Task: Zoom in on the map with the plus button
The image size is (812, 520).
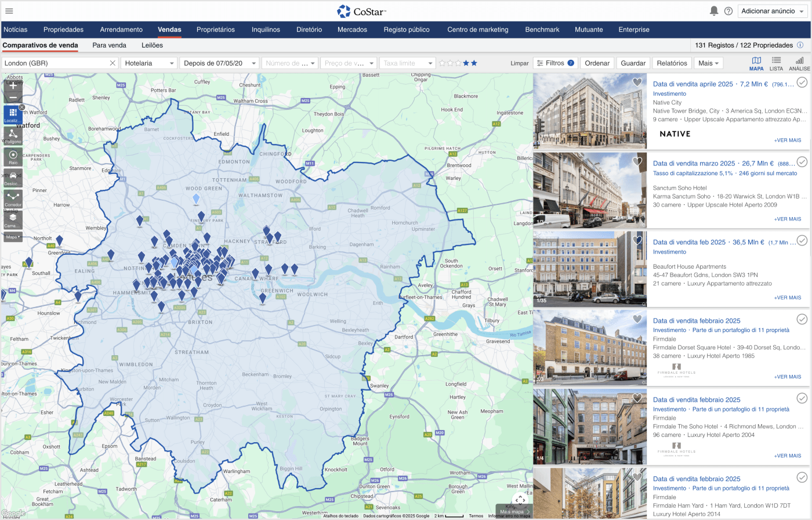Action: (13, 85)
